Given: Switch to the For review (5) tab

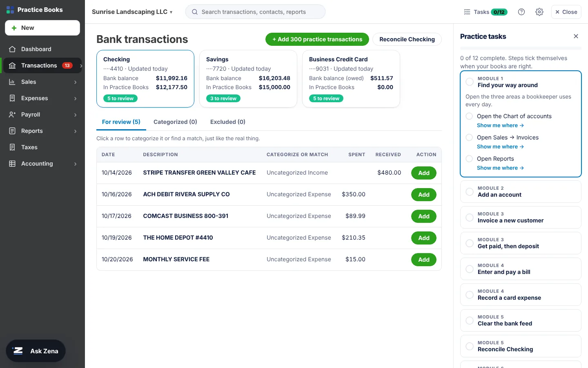Looking at the screenshot, I should tap(121, 122).
